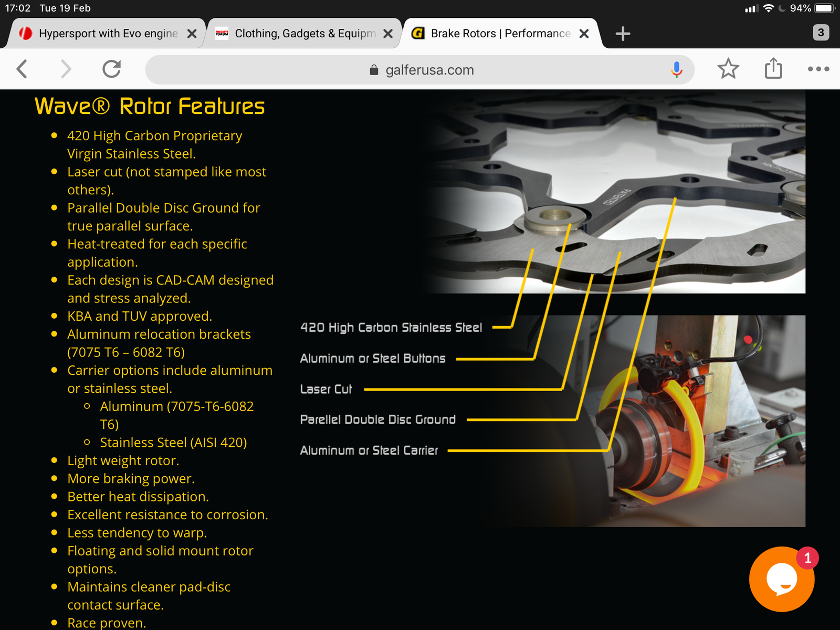The image size is (840, 630).
Task: Open the share sheet
Action: pyautogui.click(x=773, y=68)
